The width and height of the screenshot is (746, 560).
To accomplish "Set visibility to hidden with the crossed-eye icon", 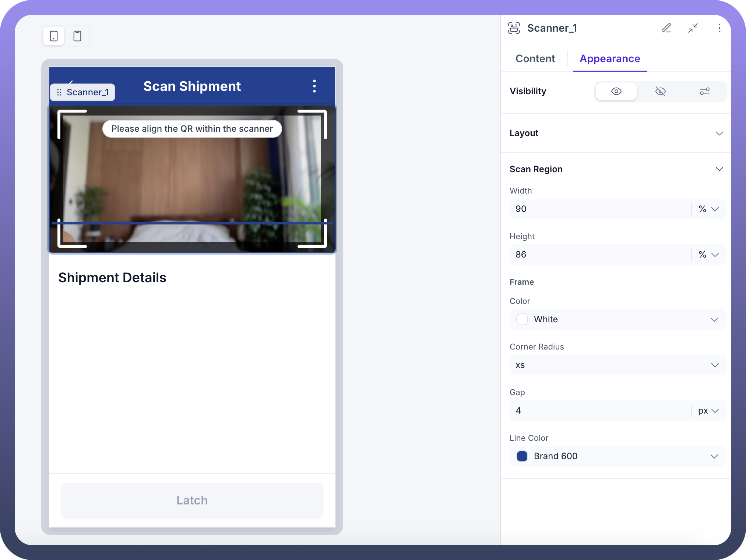I will (x=660, y=91).
